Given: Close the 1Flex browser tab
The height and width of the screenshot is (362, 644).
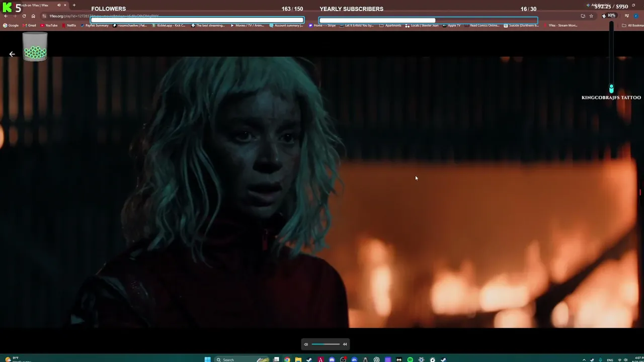Looking at the screenshot, I should pos(65,5).
